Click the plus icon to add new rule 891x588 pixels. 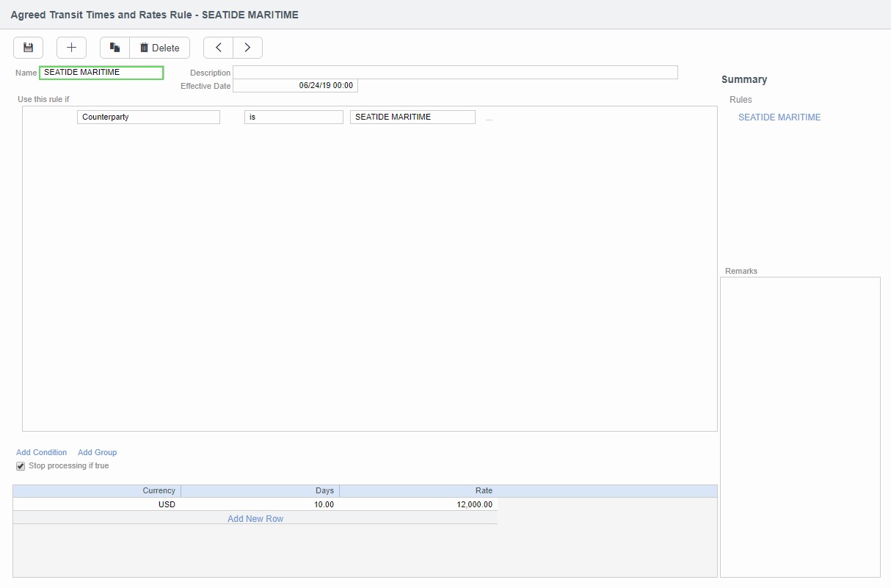point(71,48)
